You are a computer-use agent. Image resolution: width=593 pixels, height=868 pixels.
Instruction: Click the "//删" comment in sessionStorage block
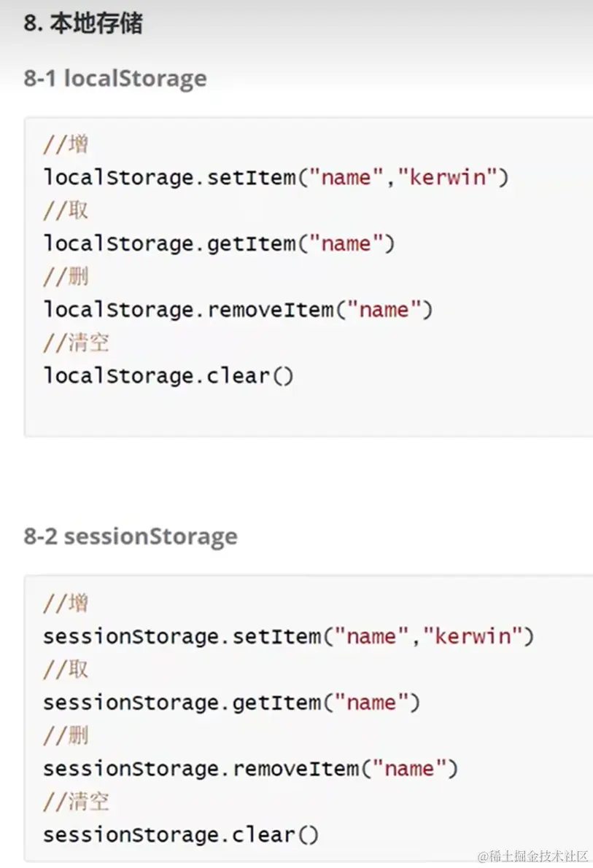[66, 735]
